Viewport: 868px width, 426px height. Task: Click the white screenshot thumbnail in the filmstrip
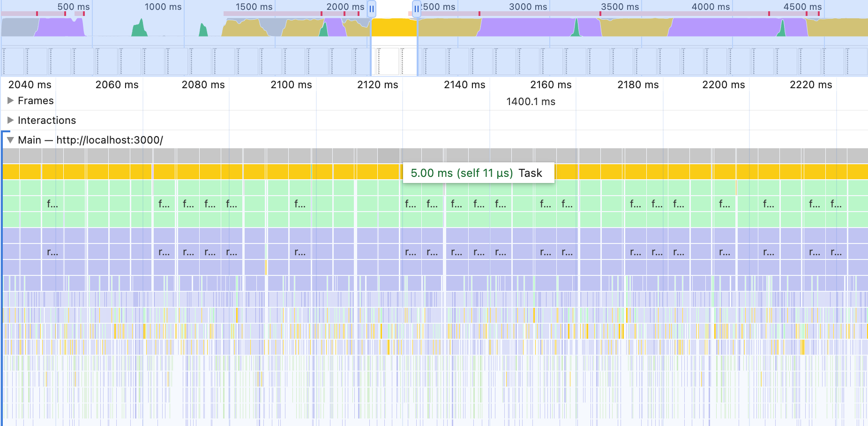click(x=388, y=61)
